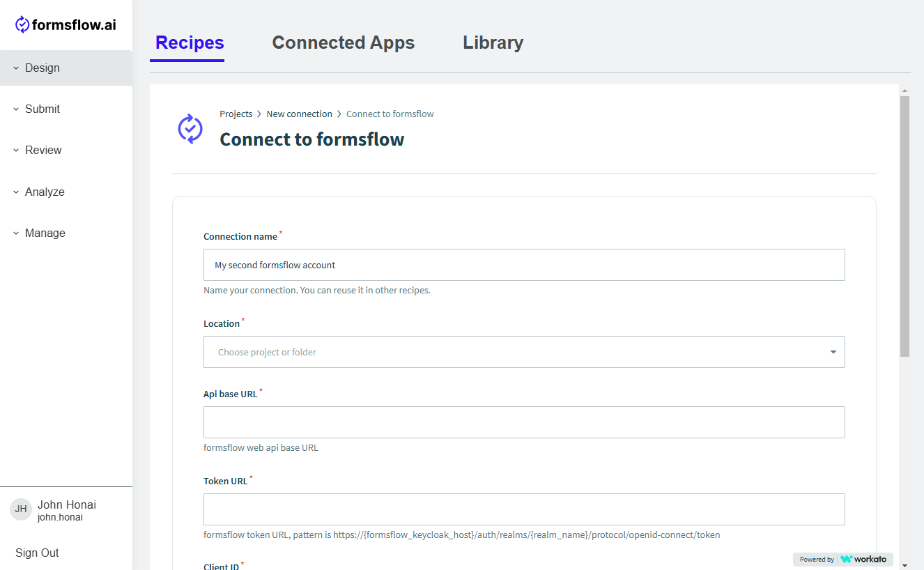This screenshot has height=570, width=924.
Task: Click the john.honai username text
Action: pyautogui.click(x=60, y=517)
